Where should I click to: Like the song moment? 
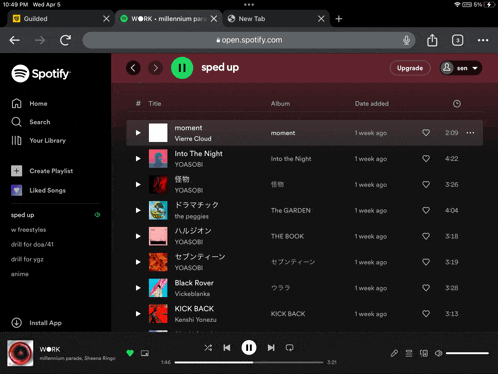(x=426, y=133)
